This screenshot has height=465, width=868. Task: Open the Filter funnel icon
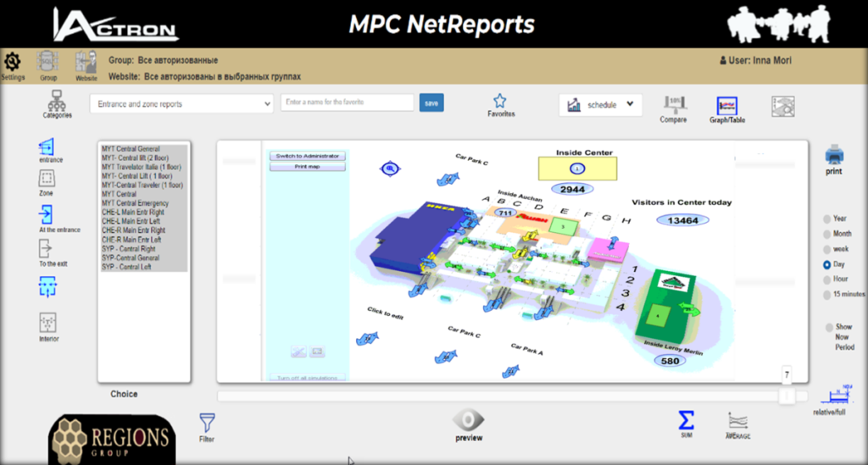(x=207, y=423)
